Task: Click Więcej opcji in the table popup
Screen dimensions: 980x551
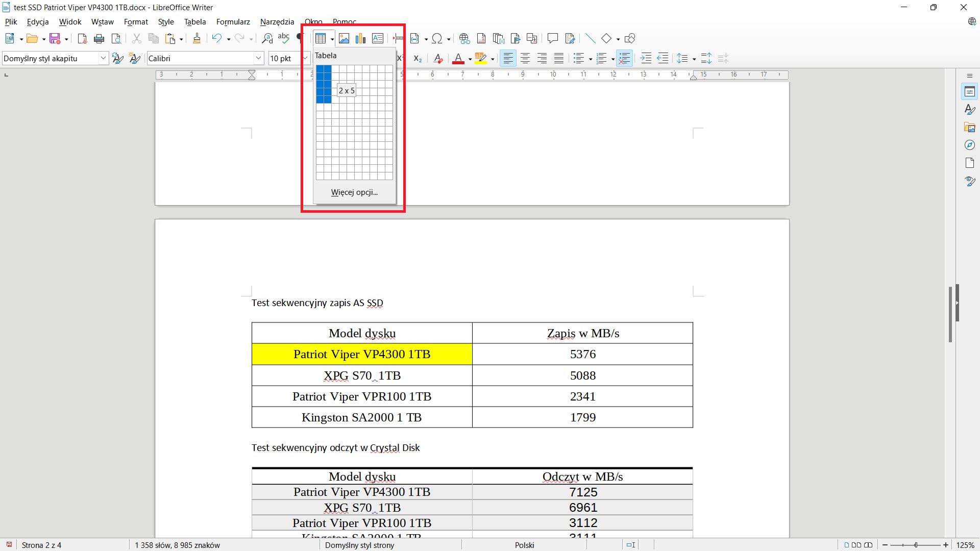Action: coord(354,192)
